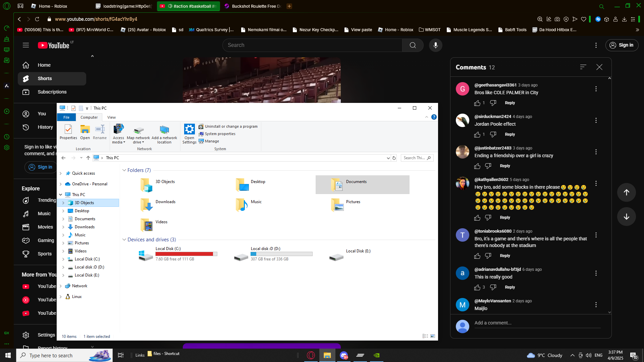Open the Windows Start menu
The height and width of the screenshot is (362, 644).
pyautogui.click(x=8, y=355)
